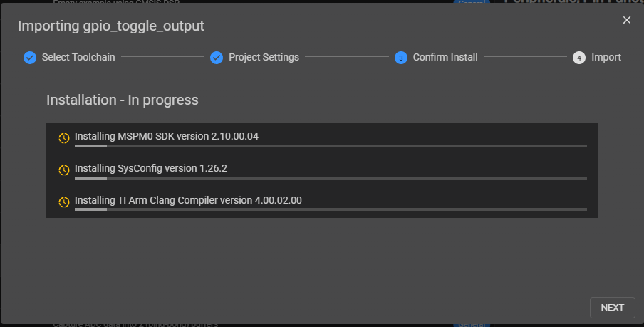Select the Import step label
The height and width of the screenshot is (327, 644).
[x=606, y=57]
